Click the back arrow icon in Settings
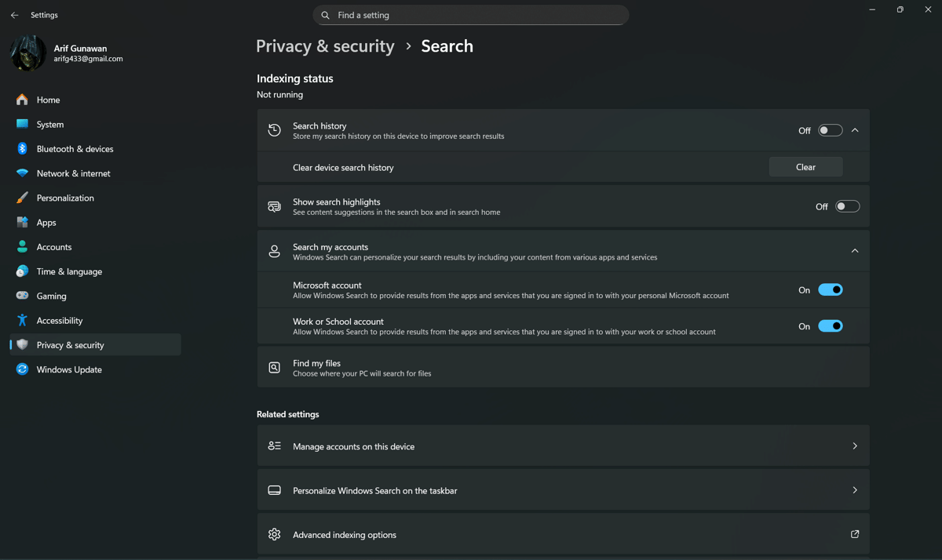The height and width of the screenshot is (560, 942). click(x=14, y=15)
